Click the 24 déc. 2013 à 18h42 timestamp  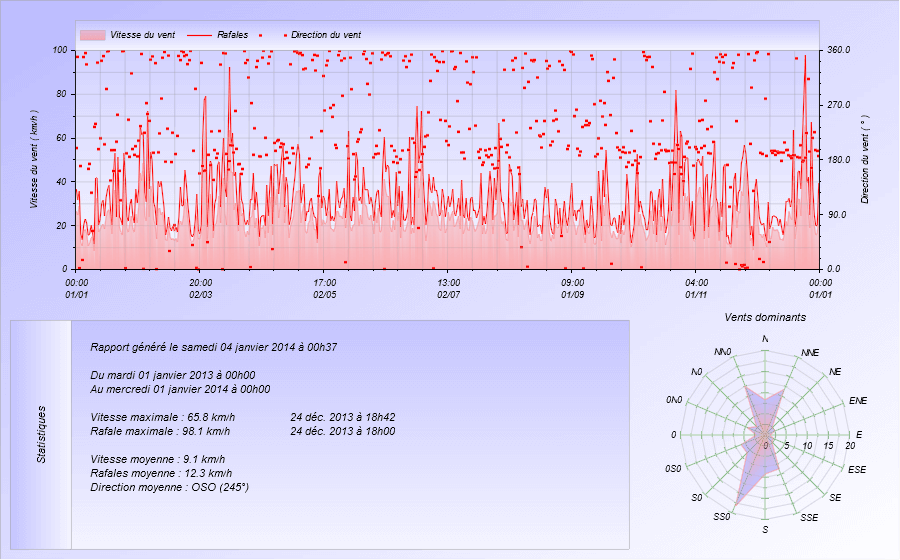click(x=342, y=417)
